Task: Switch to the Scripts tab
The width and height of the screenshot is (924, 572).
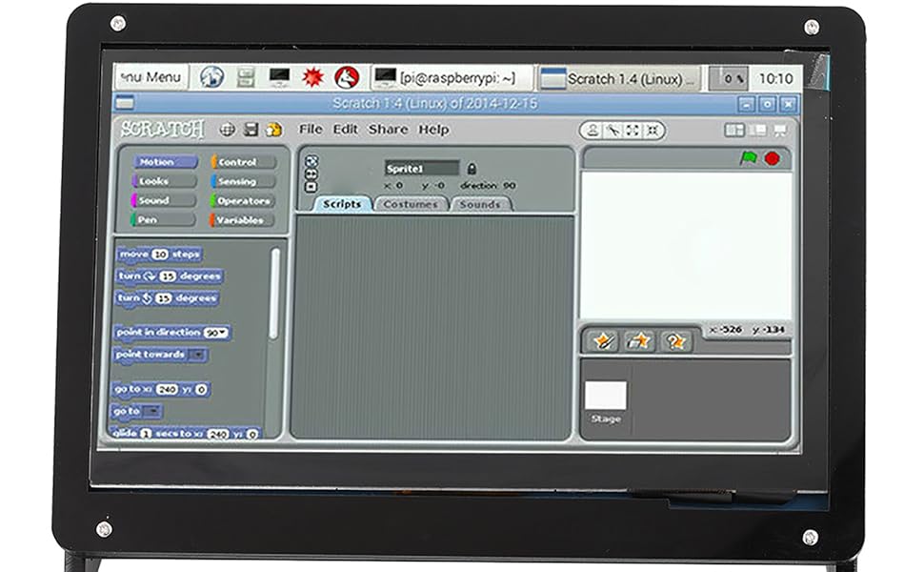Action: point(342,204)
